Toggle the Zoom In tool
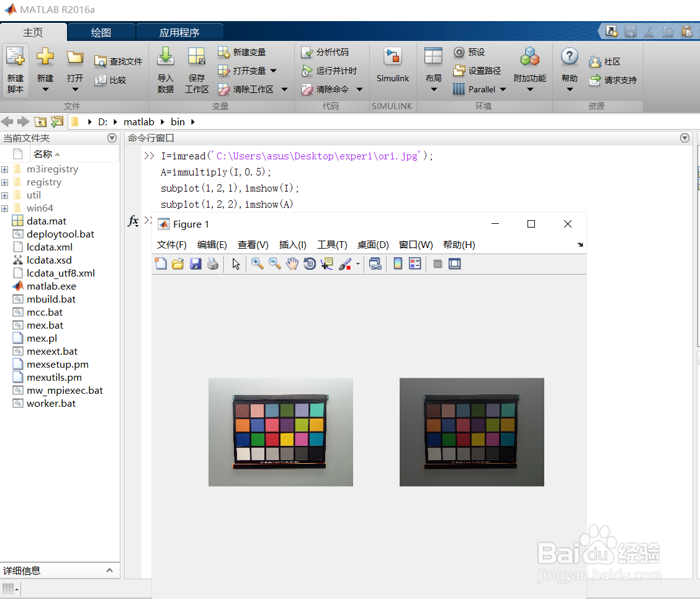Screen dimensions: 700x599 [x=257, y=264]
